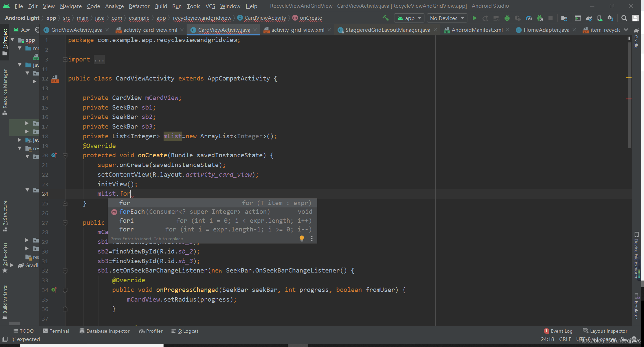Click the red error stripe marker
The image size is (644, 347).
(x=629, y=99)
